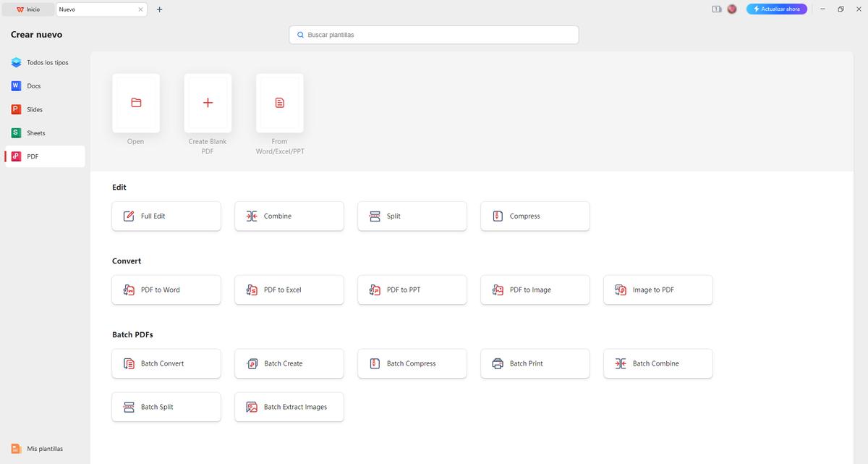868x464 pixels.
Task: Launch the Combine PDF tool
Action: point(289,216)
